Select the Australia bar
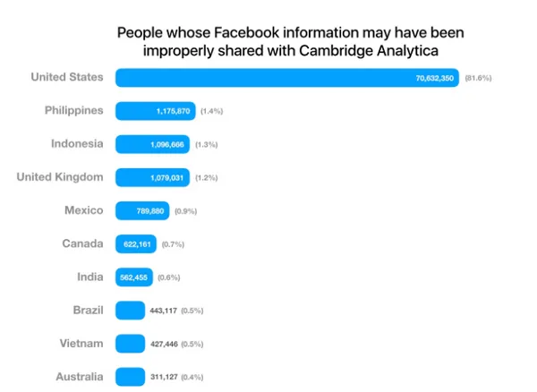The image size is (537, 392). coord(130,377)
